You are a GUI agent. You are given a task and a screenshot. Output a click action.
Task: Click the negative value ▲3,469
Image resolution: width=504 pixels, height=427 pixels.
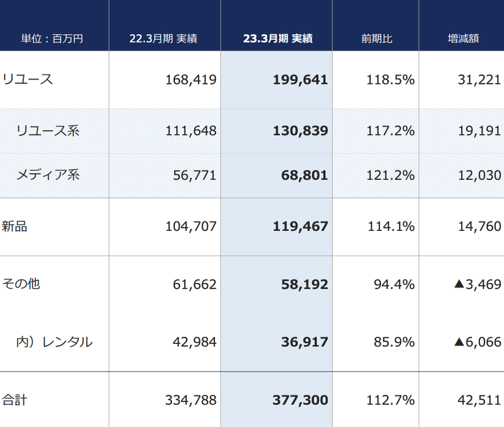point(478,284)
